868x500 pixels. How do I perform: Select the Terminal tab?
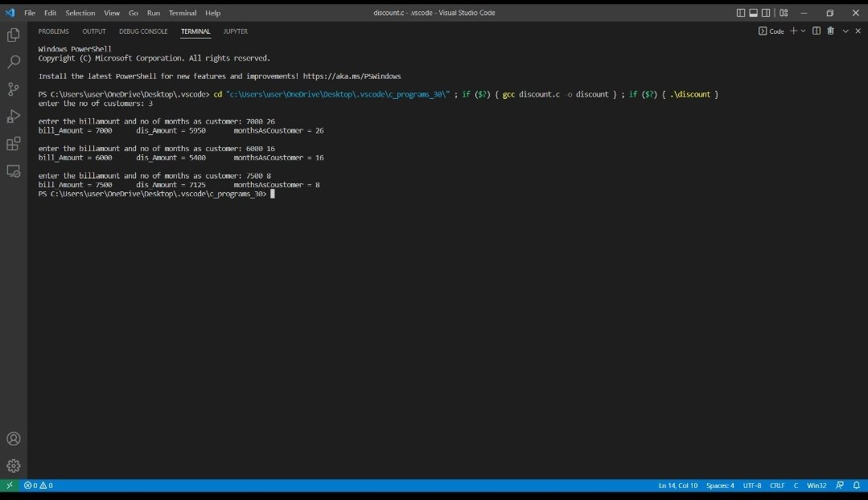(195, 31)
